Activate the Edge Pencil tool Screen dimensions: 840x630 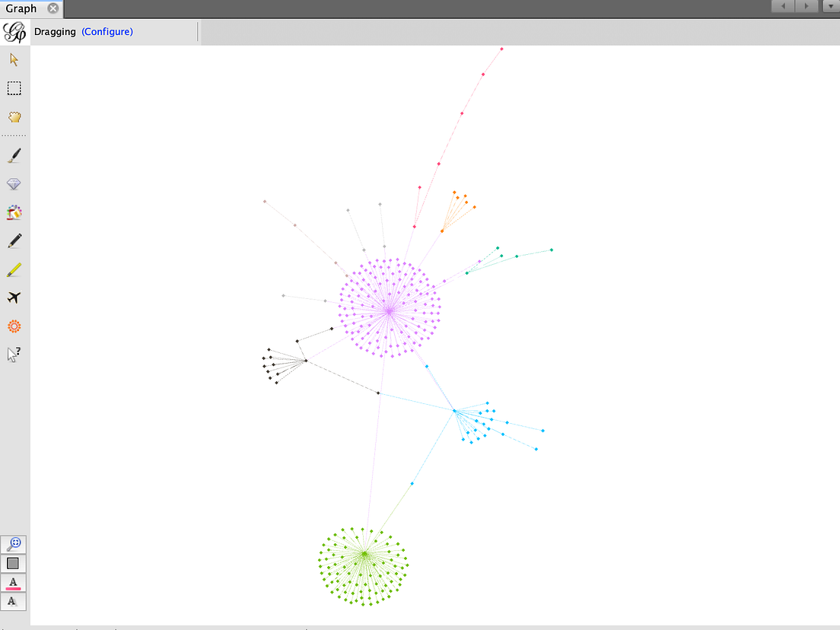pyautogui.click(x=14, y=269)
